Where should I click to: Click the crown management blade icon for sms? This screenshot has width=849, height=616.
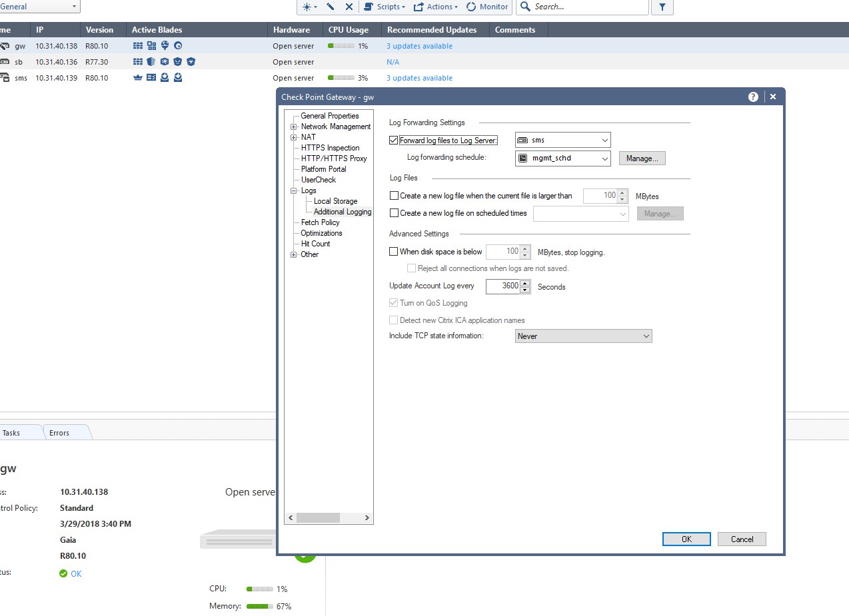[138, 78]
